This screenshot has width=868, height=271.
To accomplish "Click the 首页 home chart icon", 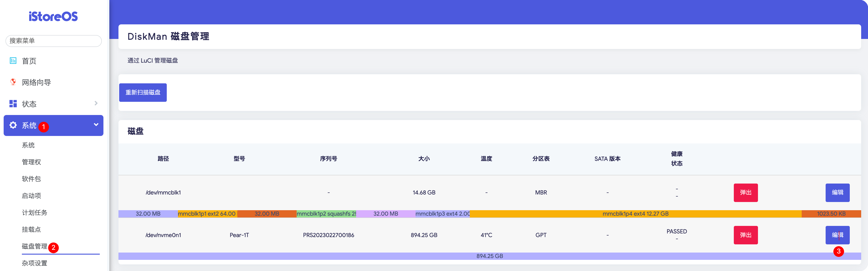I will (x=13, y=61).
